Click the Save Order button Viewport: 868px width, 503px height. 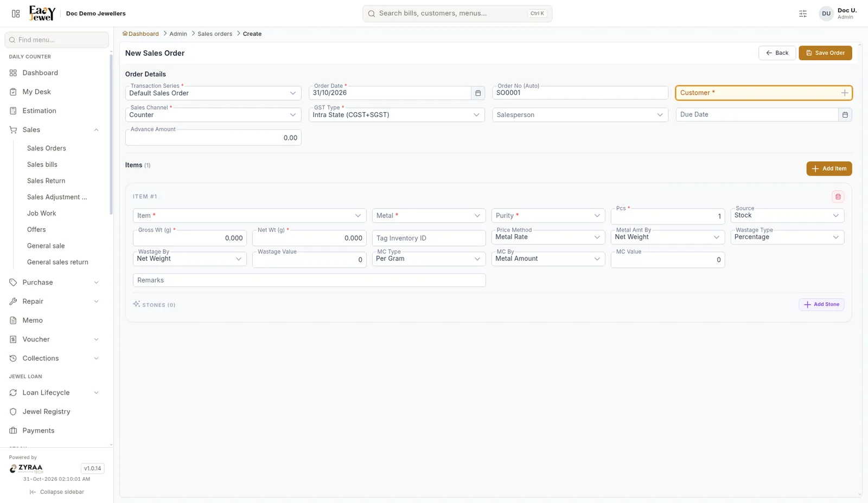(x=825, y=53)
